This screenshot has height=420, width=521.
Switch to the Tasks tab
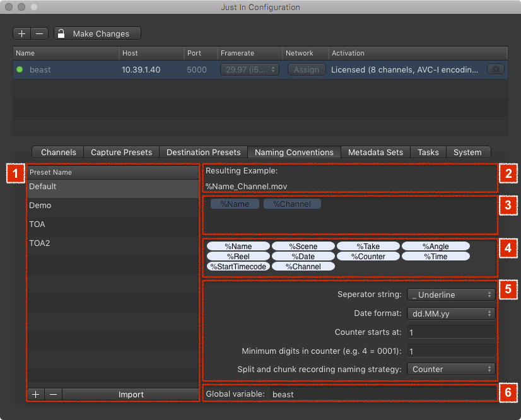coord(428,152)
